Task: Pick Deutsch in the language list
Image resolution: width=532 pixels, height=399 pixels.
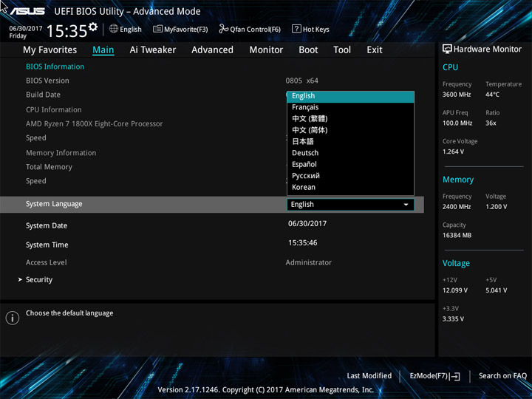Action: [x=350, y=153]
